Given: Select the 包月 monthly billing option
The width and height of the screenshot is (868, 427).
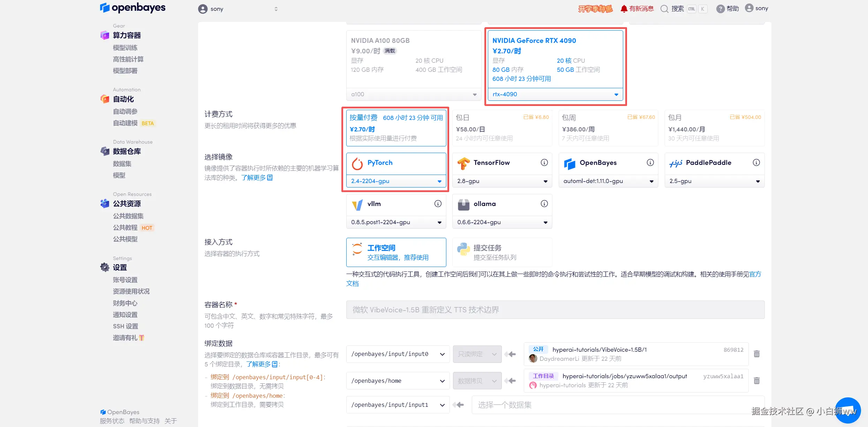Looking at the screenshot, I should [714, 128].
